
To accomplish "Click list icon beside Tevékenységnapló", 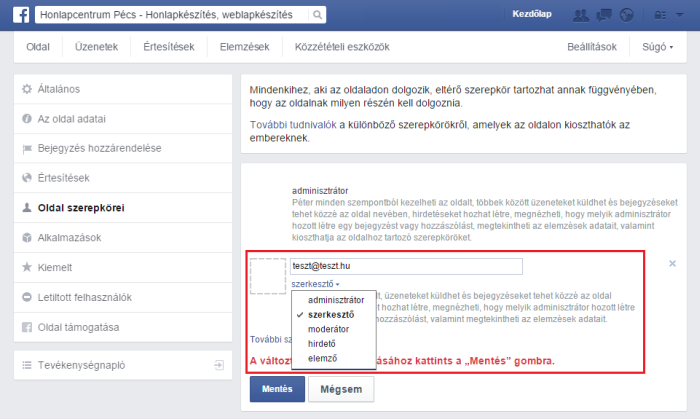I will point(27,365).
